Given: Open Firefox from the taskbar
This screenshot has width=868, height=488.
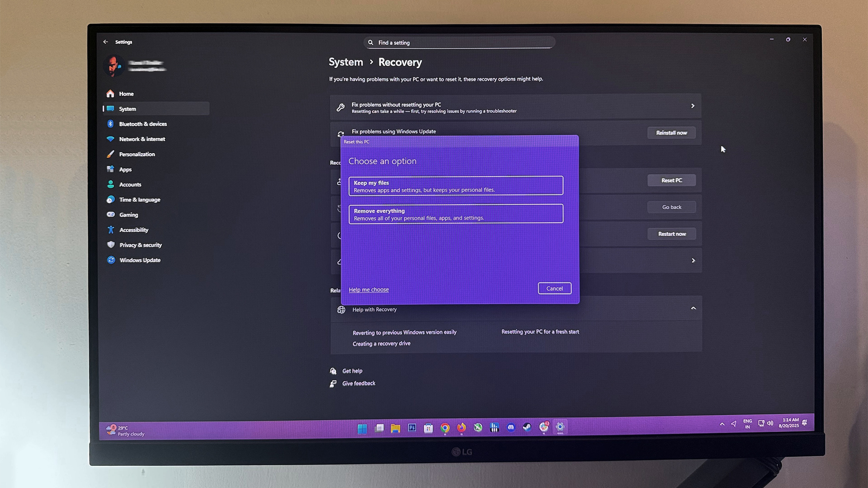Looking at the screenshot, I should [x=461, y=427].
